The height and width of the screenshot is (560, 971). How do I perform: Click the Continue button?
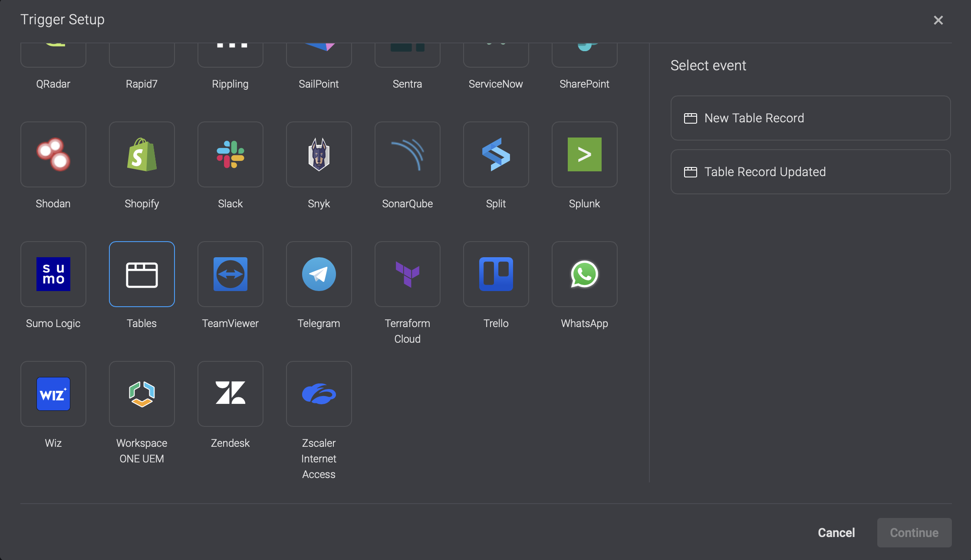point(914,533)
